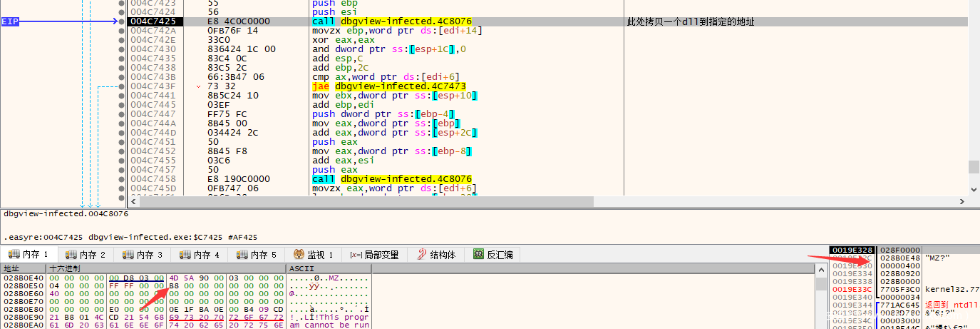The width and height of the screenshot is (980, 329).
Task: Click the 结构体 tab's candy cane icon
Action: (x=422, y=255)
